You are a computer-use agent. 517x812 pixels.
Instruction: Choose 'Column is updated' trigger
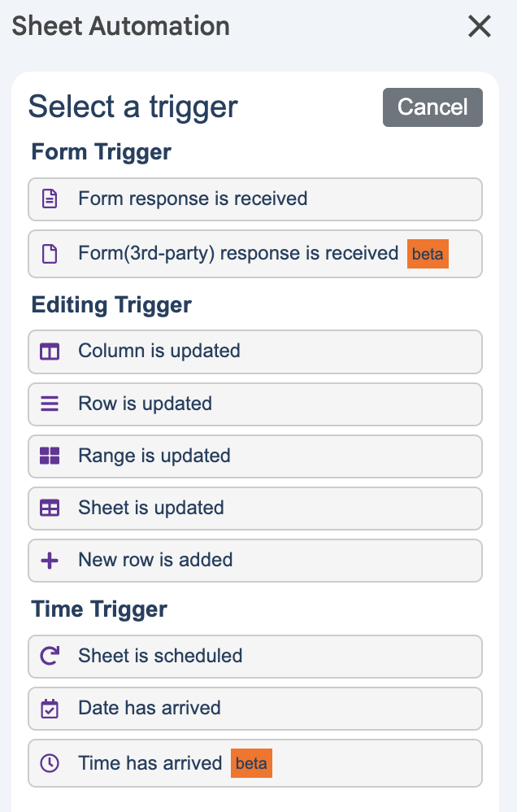pos(159,351)
